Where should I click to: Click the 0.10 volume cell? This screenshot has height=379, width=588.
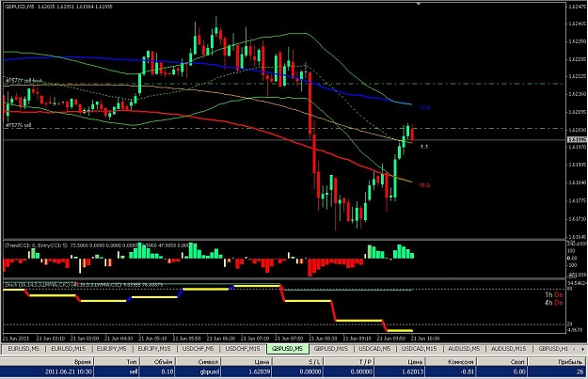[157, 371]
